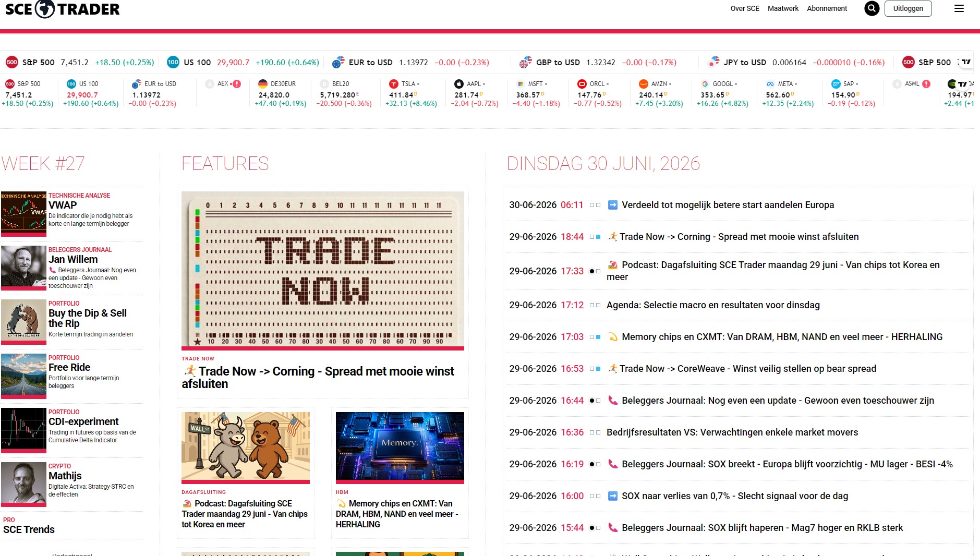980x556 pixels.
Task: Click the Memory chips CXMT feature headline under HBM
Action: (397, 514)
